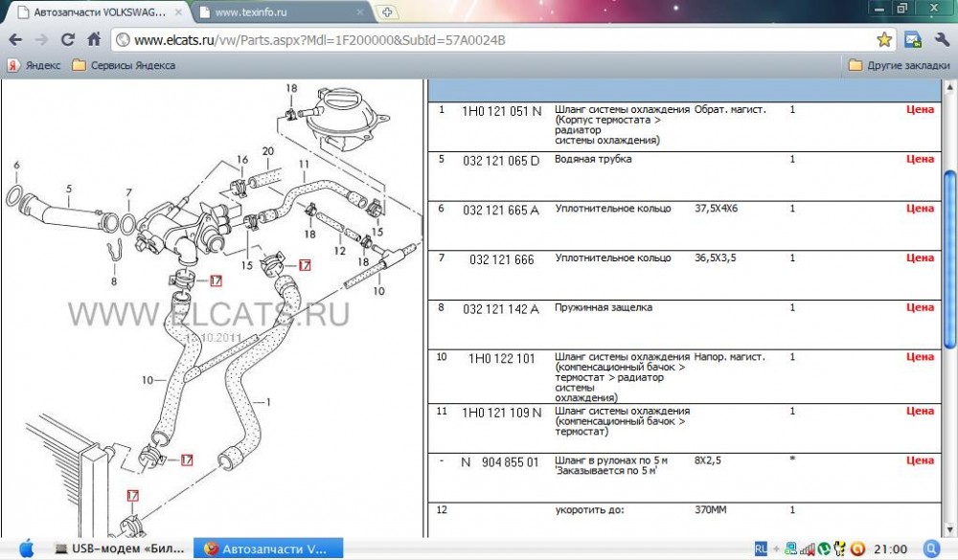Close the www.texinfo.ru tab
This screenshot has width=958, height=560.
pos(360,11)
